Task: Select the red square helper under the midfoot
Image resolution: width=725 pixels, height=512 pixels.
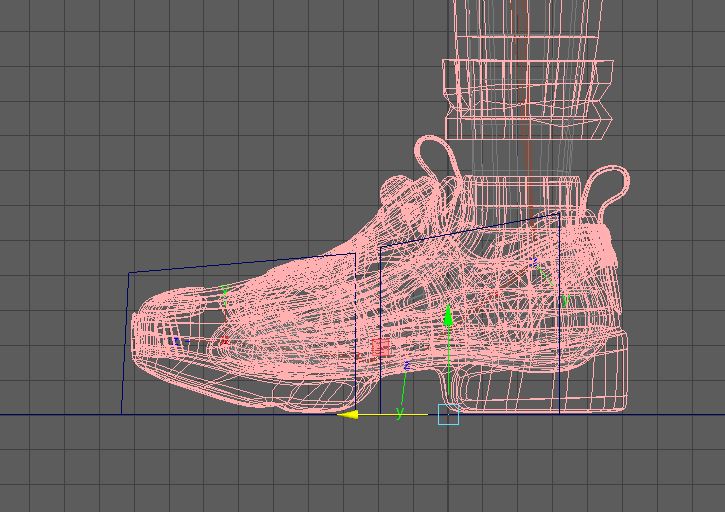Action: click(381, 347)
